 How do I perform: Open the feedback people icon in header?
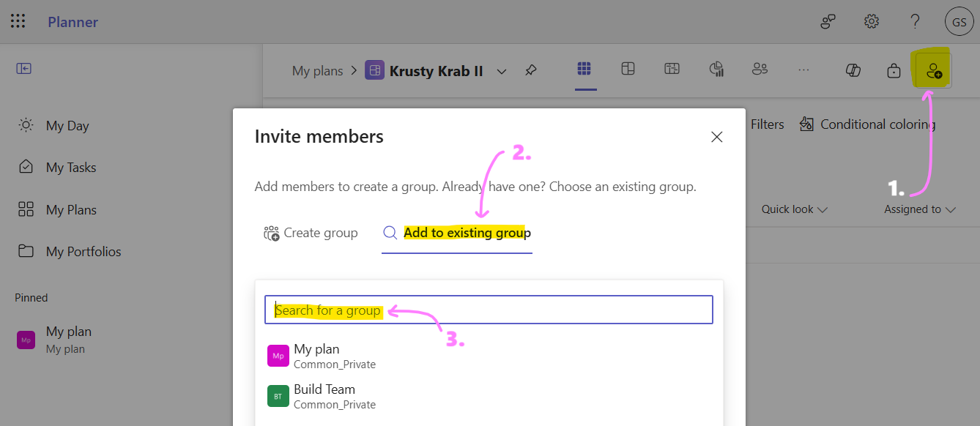pos(828,22)
